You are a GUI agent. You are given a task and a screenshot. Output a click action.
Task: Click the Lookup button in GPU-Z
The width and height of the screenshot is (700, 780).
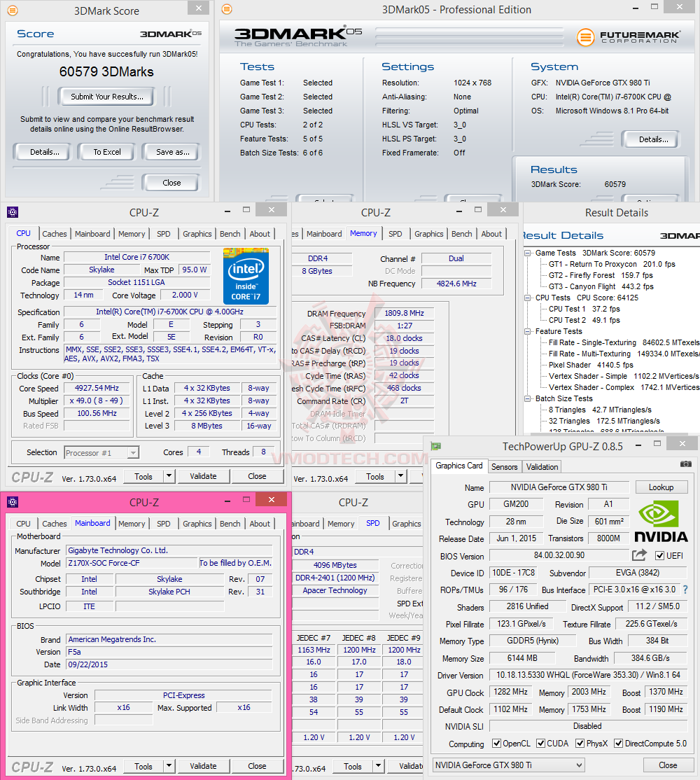pyautogui.click(x=661, y=487)
